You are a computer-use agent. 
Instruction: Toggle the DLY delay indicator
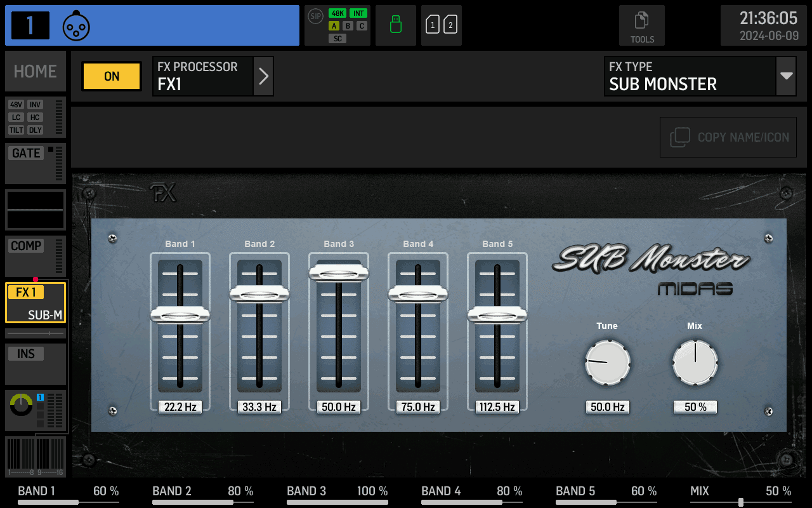(35, 130)
